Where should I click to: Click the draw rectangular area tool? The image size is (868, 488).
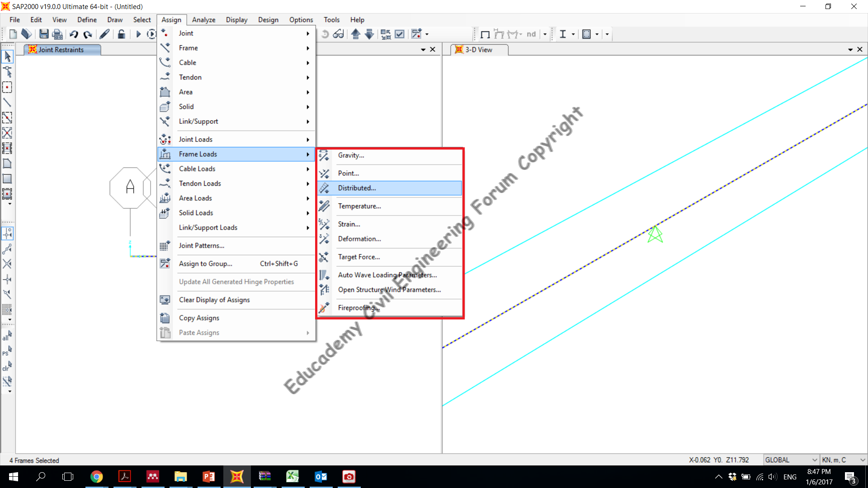coord(7,179)
